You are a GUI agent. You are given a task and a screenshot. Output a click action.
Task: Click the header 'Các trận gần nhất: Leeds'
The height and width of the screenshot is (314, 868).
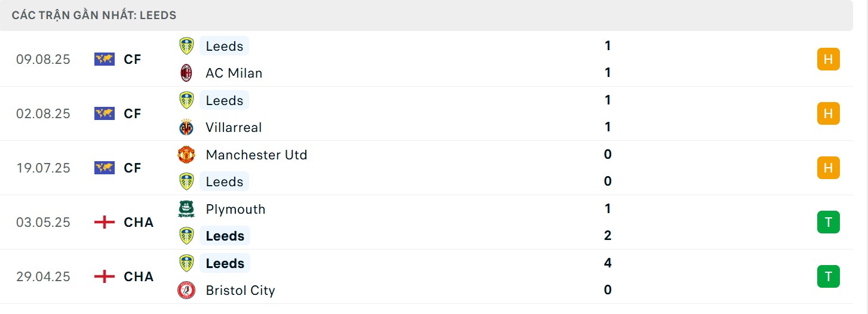94,16
